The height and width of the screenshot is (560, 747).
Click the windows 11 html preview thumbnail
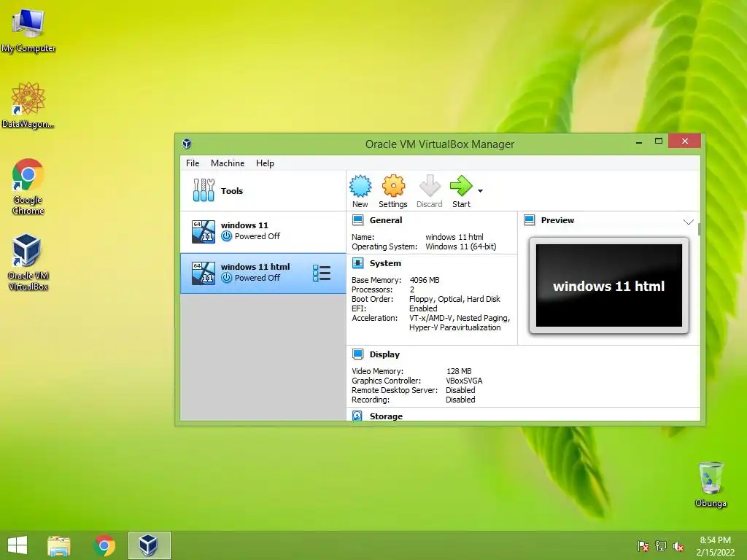tap(609, 286)
